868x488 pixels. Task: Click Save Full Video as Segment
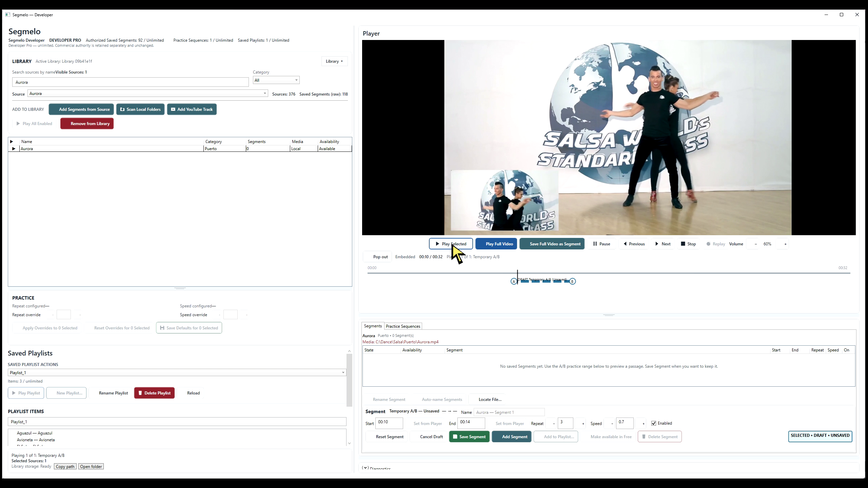552,244
